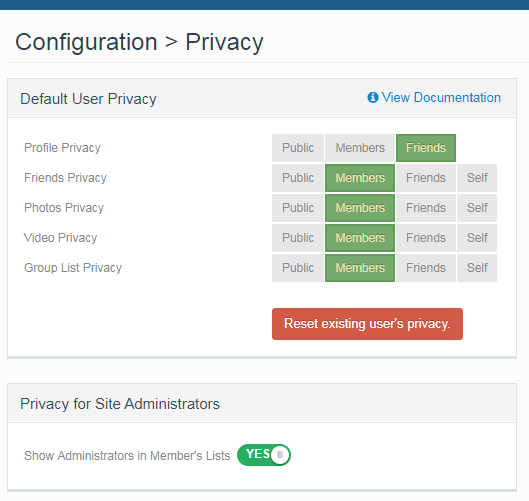Set Video Privacy to Self
The height and width of the screenshot is (501, 529).
(477, 238)
